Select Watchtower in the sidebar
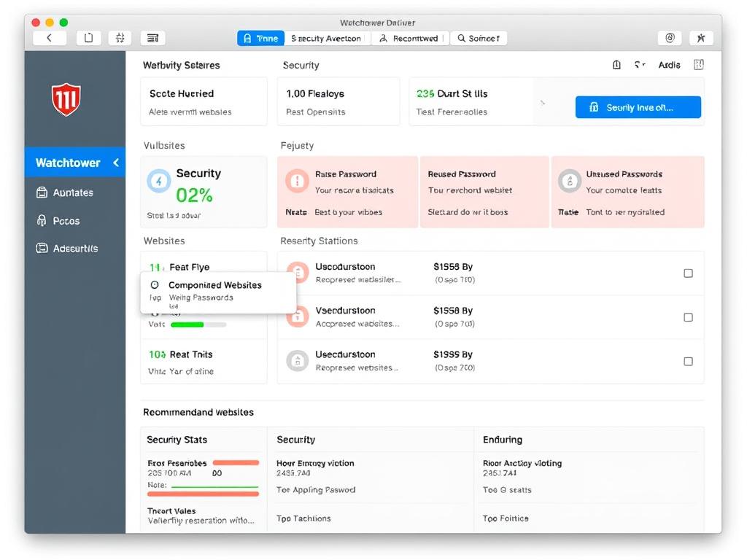This screenshot has height=560, width=747. (75, 163)
